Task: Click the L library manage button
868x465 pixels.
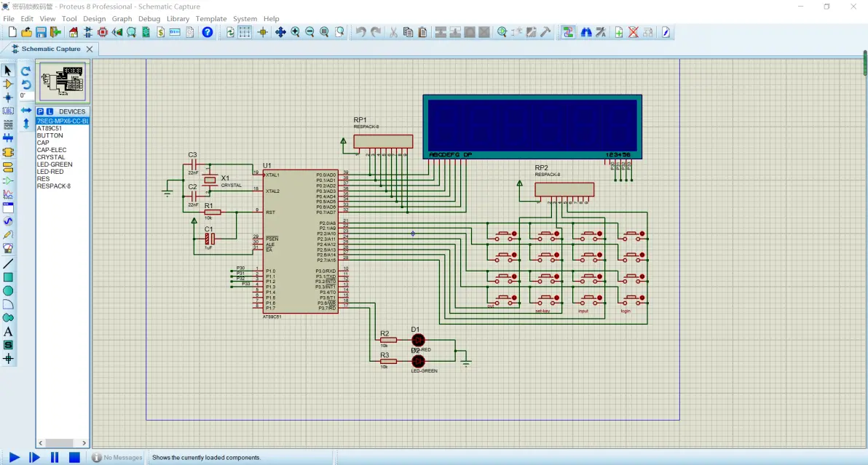Action: (x=50, y=111)
